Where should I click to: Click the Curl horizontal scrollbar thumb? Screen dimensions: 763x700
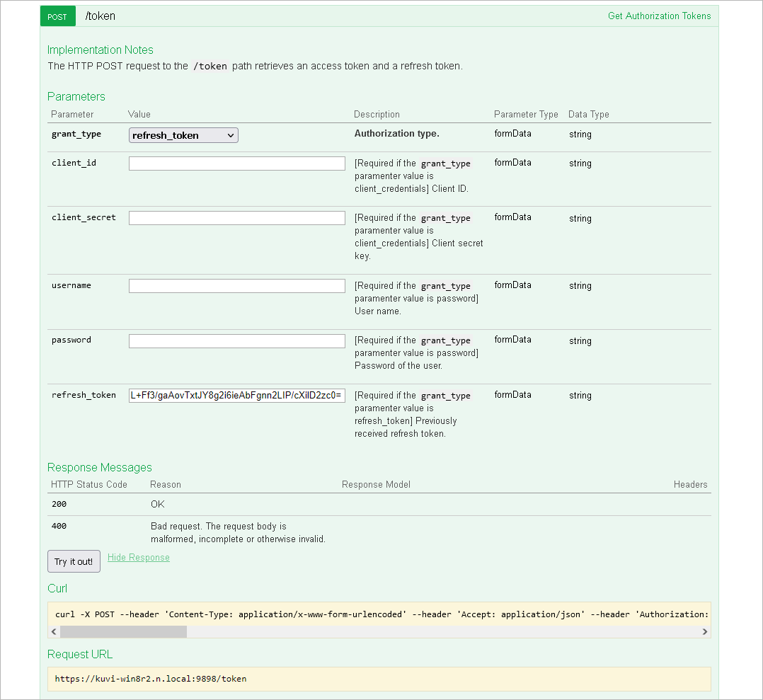124,632
